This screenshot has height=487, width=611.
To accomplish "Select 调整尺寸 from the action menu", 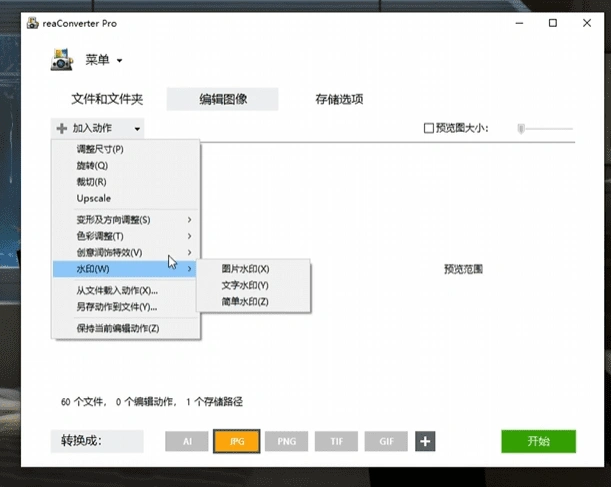I will coord(100,149).
